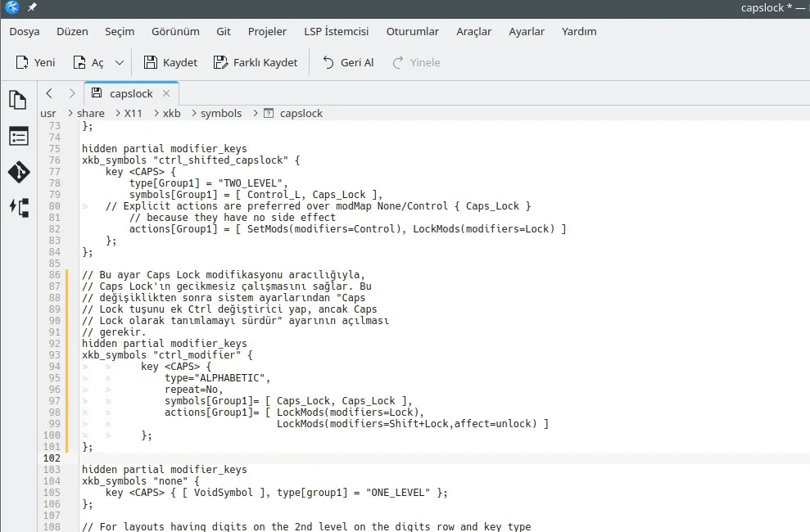Click the Yinele redo button
810x532 pixels.
[416, 62]
